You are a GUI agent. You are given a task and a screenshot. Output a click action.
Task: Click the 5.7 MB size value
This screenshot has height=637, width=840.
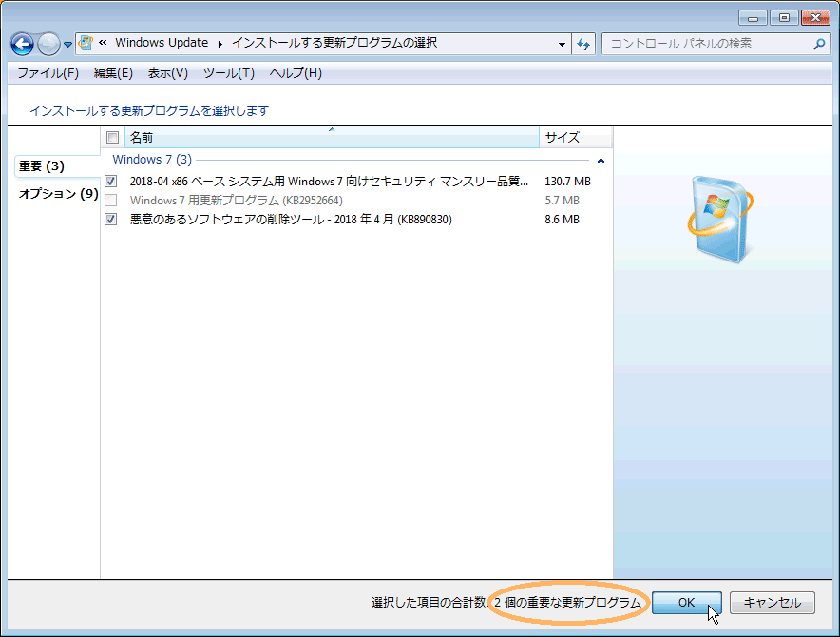[x=562, y=201]
